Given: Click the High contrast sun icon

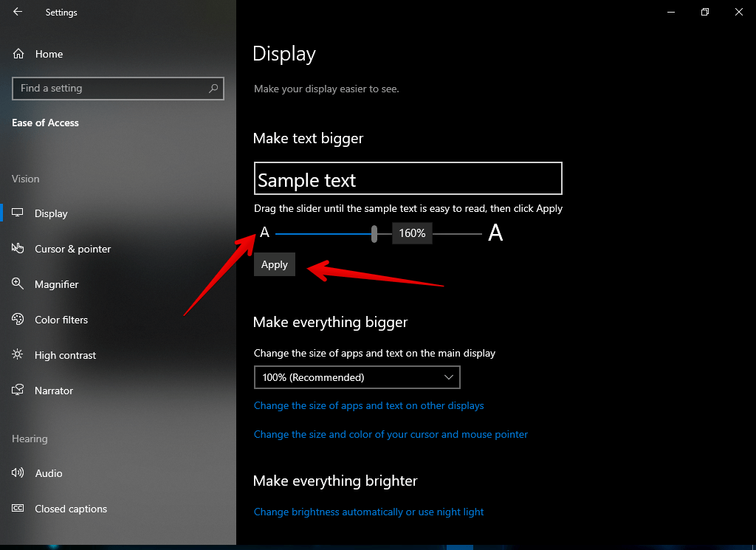Looking at the screenshot, I should coord(18,355).
